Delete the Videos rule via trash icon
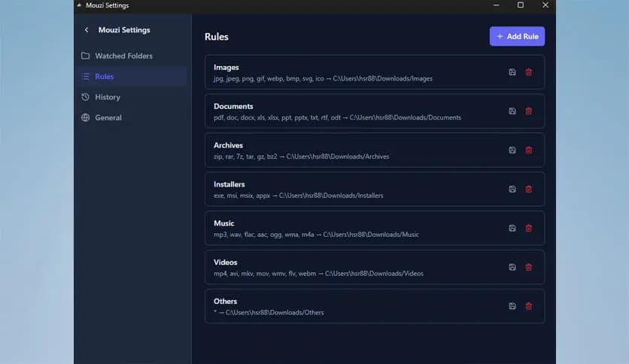Viewport: 629px width, 364px height. [x=529, y=267]
